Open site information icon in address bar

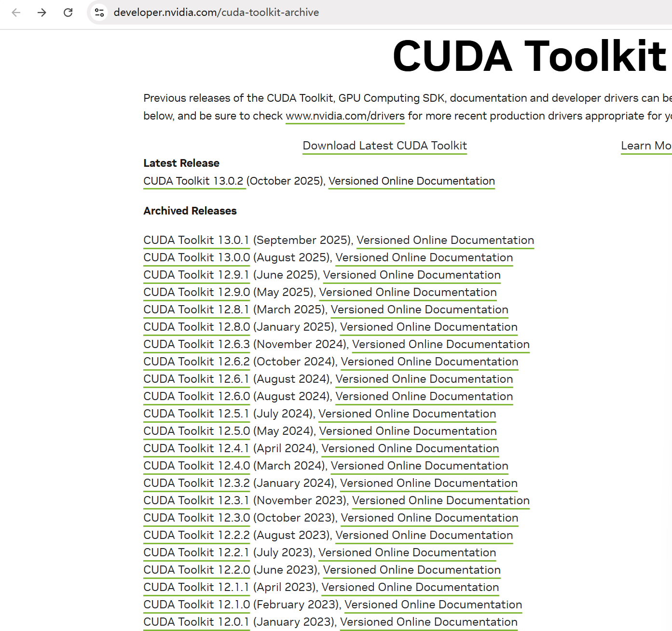point(99,13)
